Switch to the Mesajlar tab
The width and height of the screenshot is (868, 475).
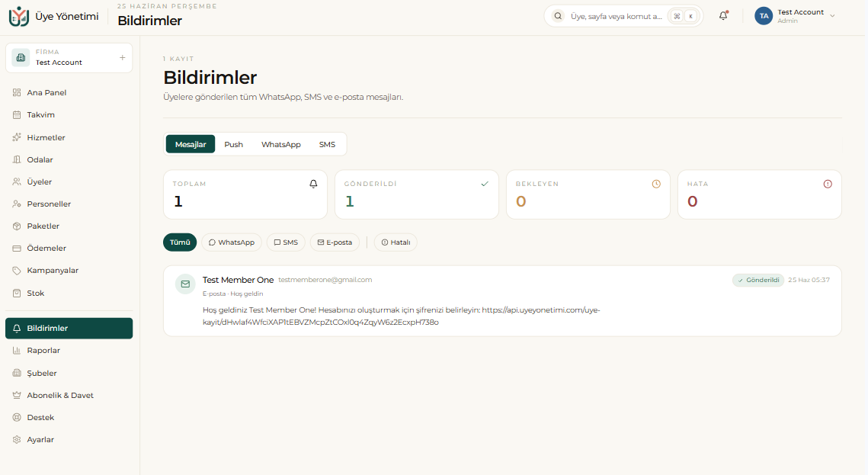tap(191, 145)
